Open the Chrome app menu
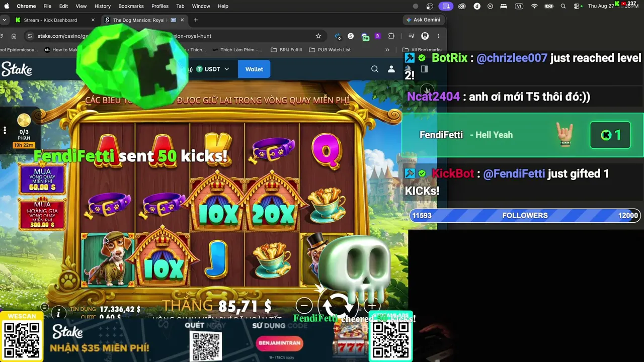Viewport: 644px width, 362px height. (x=26, y=6)
